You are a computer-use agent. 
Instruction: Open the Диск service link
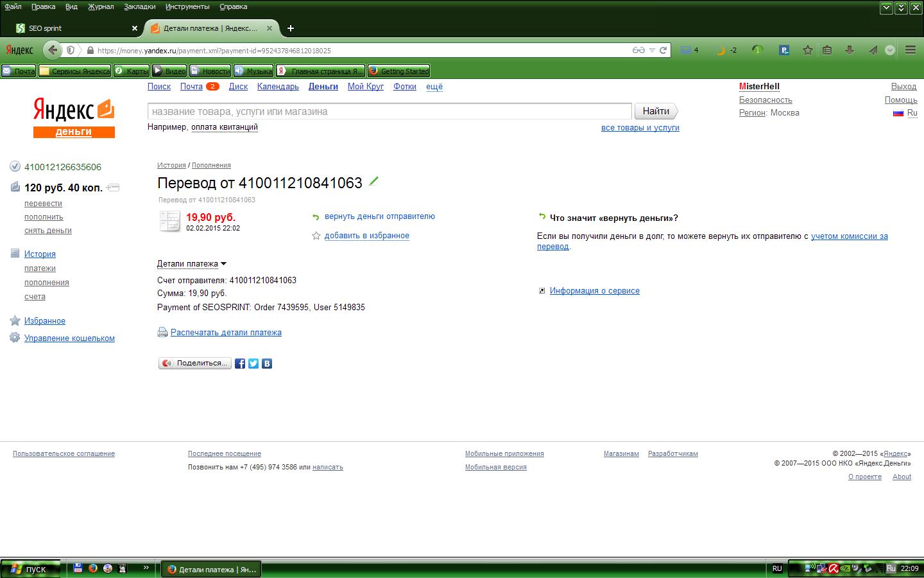tap(238, 87)
